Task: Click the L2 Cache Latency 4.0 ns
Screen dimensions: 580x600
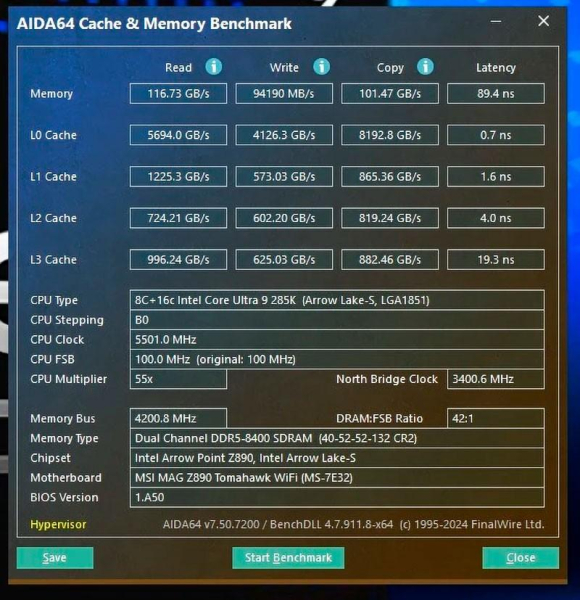Action: (x=495, y=218)
